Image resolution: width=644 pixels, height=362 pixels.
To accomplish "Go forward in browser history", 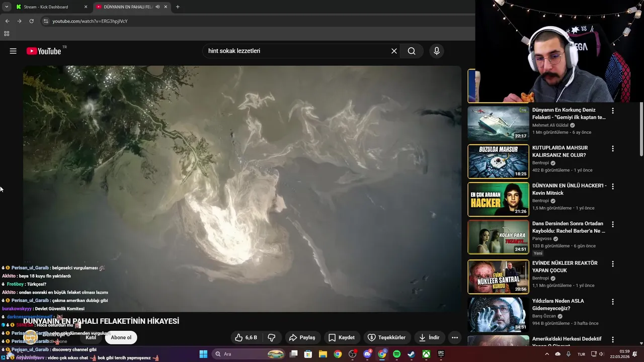I will point(19,21).
